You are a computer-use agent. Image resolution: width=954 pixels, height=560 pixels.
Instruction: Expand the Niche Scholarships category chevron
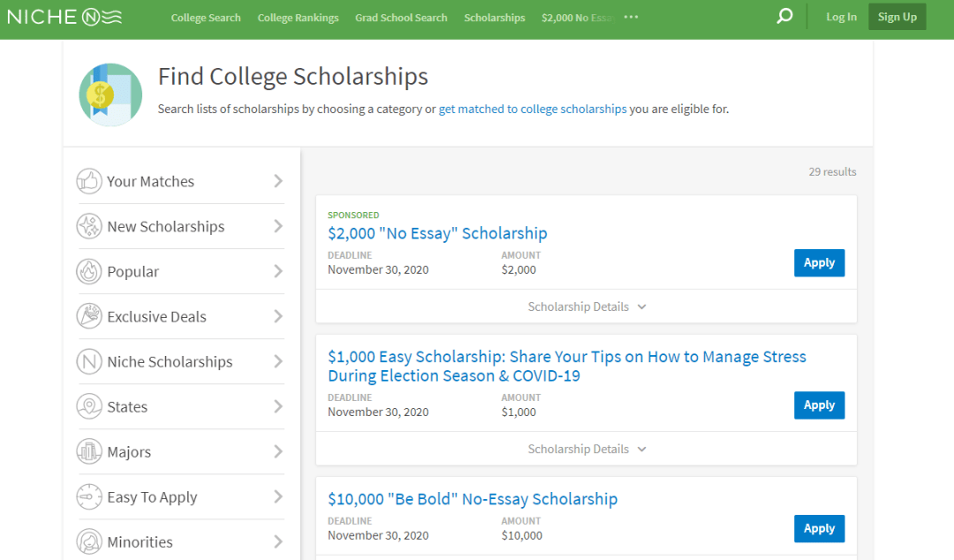278,361
